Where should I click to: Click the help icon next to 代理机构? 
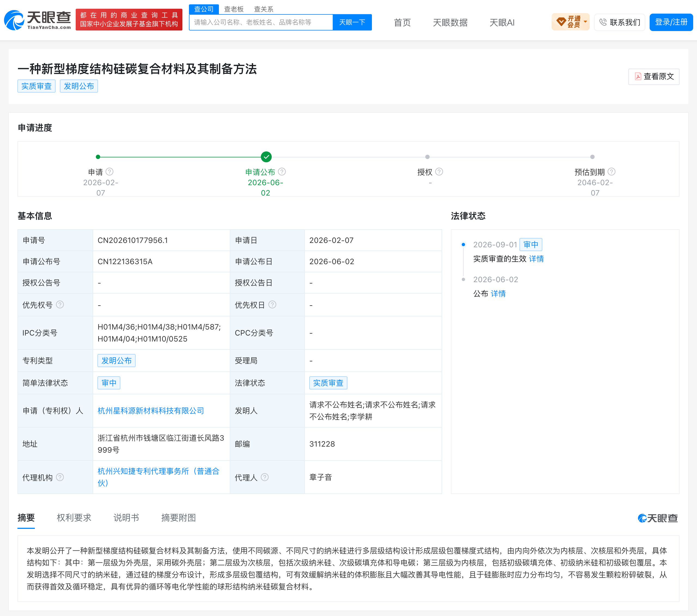click(x=60, y=477)
